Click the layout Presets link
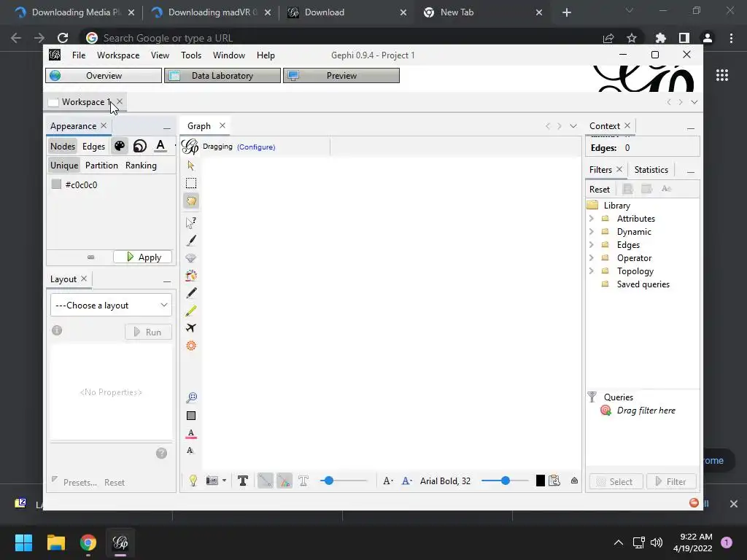This screenshot has height=560, width=747. [80, 483]
